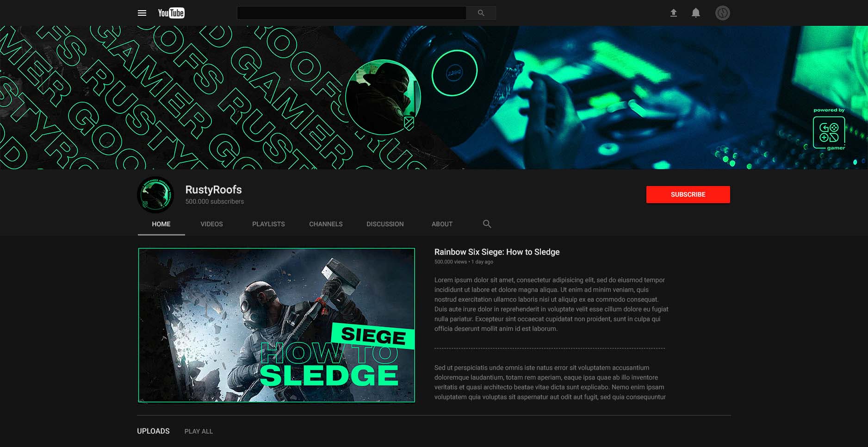Play the How to Sledge featured video thumbnail
This screenshot has height=447, width=868.
(277, 325)
